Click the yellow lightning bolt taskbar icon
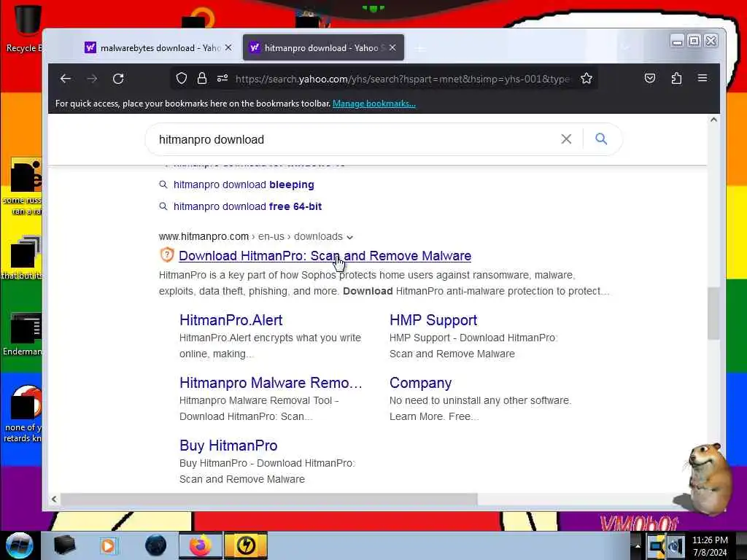 (x=246, y=545)
